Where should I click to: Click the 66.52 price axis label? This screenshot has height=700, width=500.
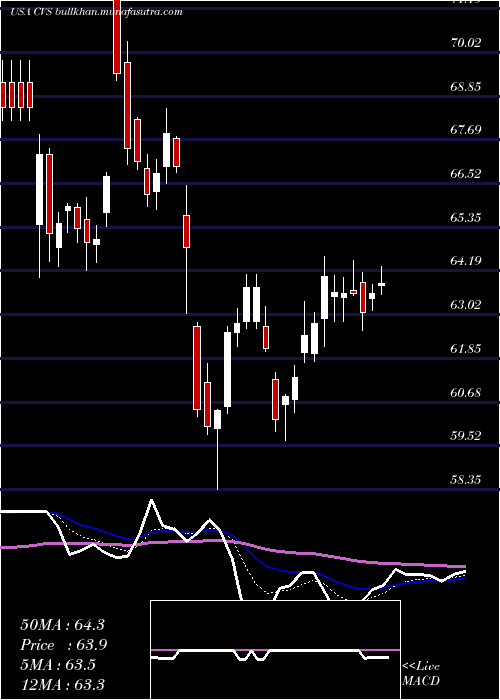[467, 174]
